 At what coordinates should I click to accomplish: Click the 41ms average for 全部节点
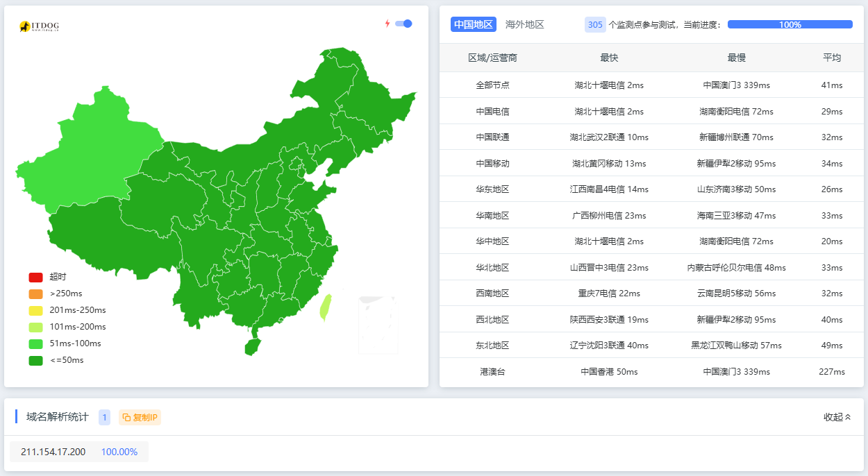click(x=832, y=85)
